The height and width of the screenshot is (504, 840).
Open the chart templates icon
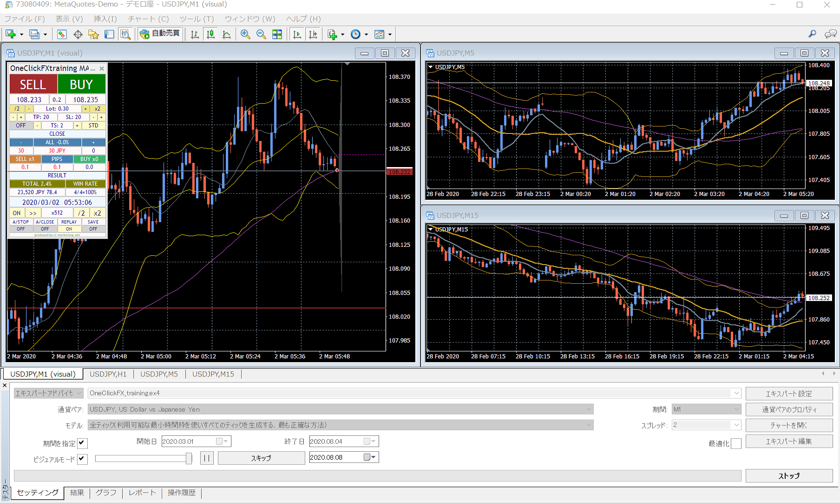379,34
